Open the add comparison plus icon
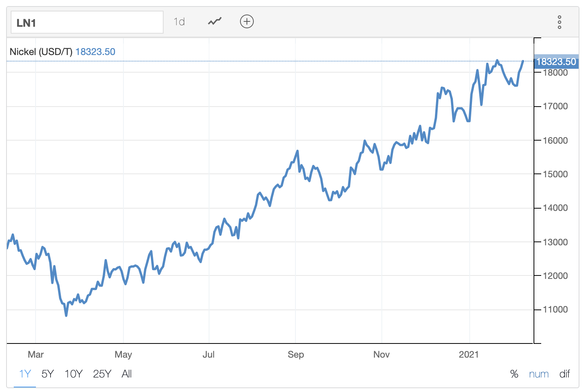Image resolution: width=584 pixels, height=392 pixels. click(x=247, y=22)
